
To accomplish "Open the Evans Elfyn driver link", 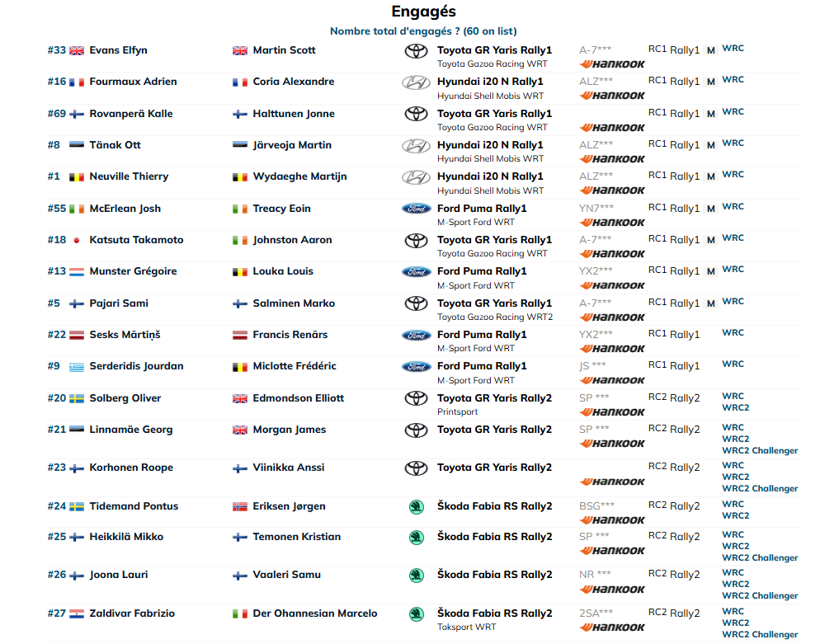I will point(118,50).
